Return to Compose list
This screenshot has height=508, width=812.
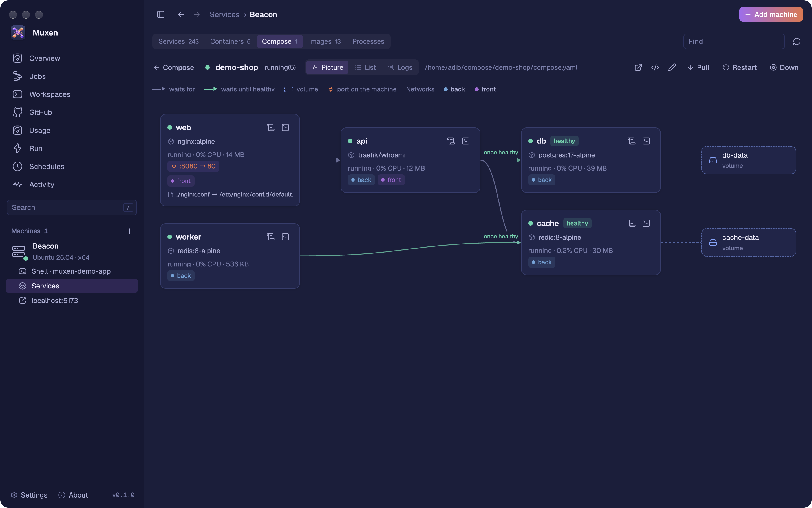(x=174, y=68)
